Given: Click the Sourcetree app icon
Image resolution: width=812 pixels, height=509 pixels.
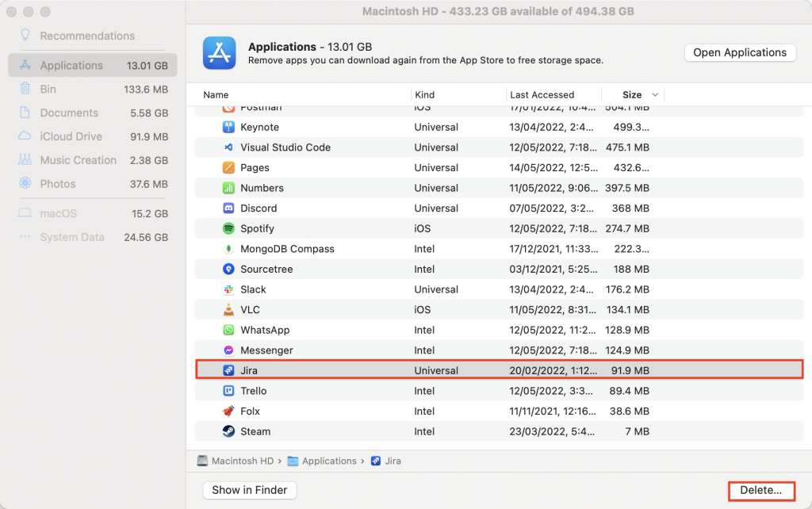Looking at the screenshot, I should (x=228, y=269).
